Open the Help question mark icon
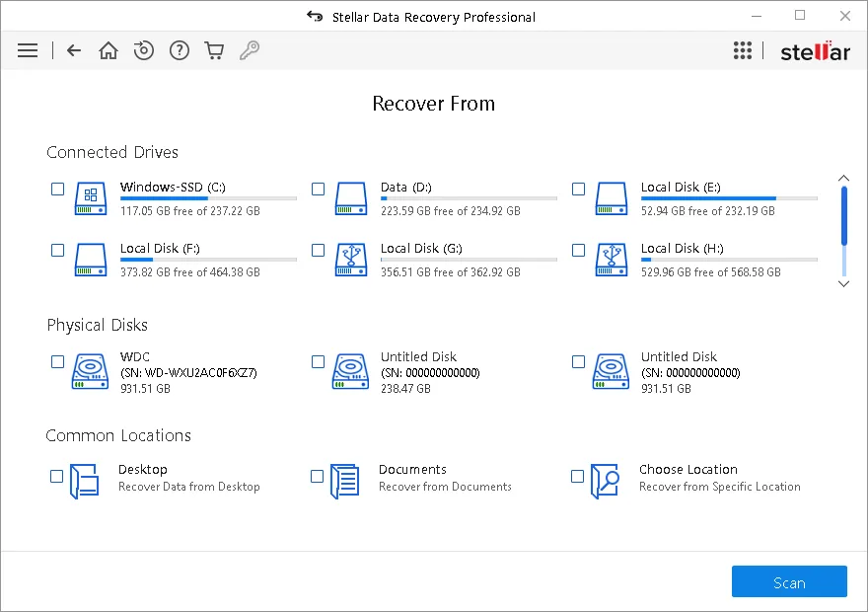 pos(179,50)
